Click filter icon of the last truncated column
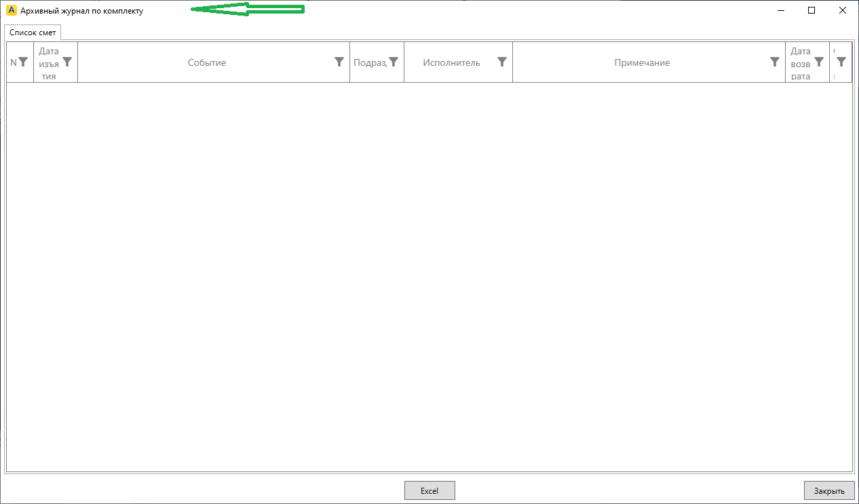Screen dimensions: 859x504 pos(841,62)
